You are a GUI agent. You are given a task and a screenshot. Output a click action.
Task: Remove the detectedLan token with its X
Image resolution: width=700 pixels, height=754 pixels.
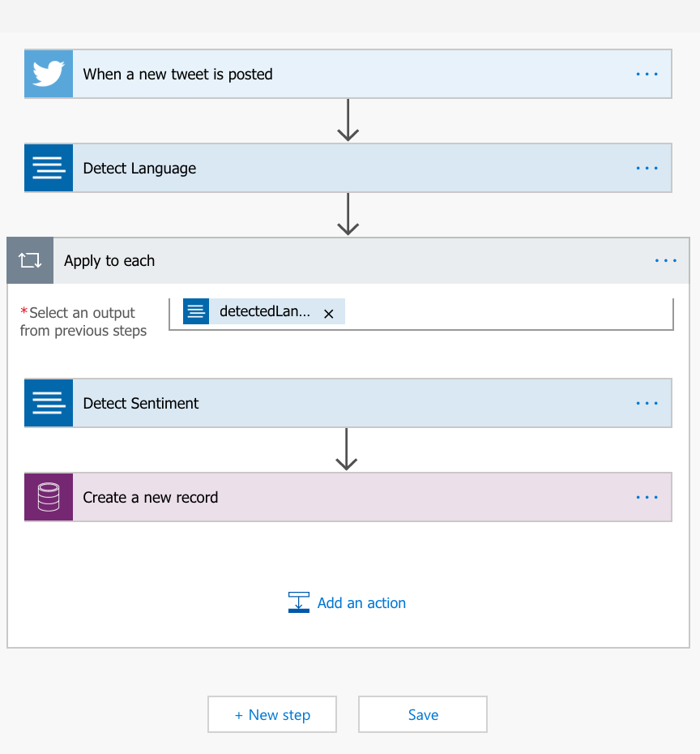(329, 314)
